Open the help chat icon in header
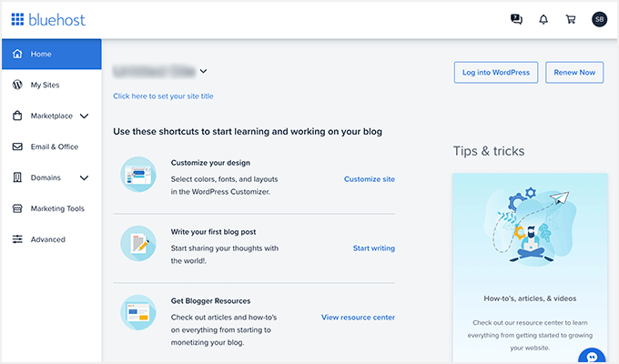This screenshot has height=364, width=619. pos(516,19)
